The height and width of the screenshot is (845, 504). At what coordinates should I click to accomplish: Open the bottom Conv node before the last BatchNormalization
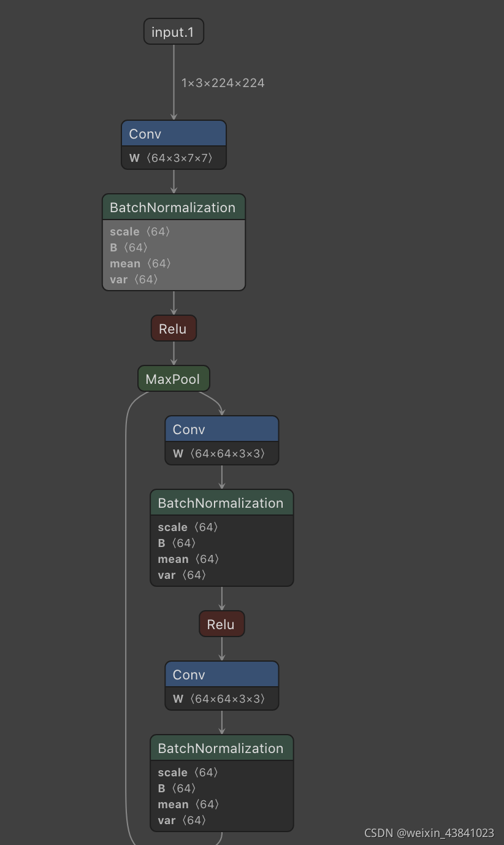click(221, 675)
